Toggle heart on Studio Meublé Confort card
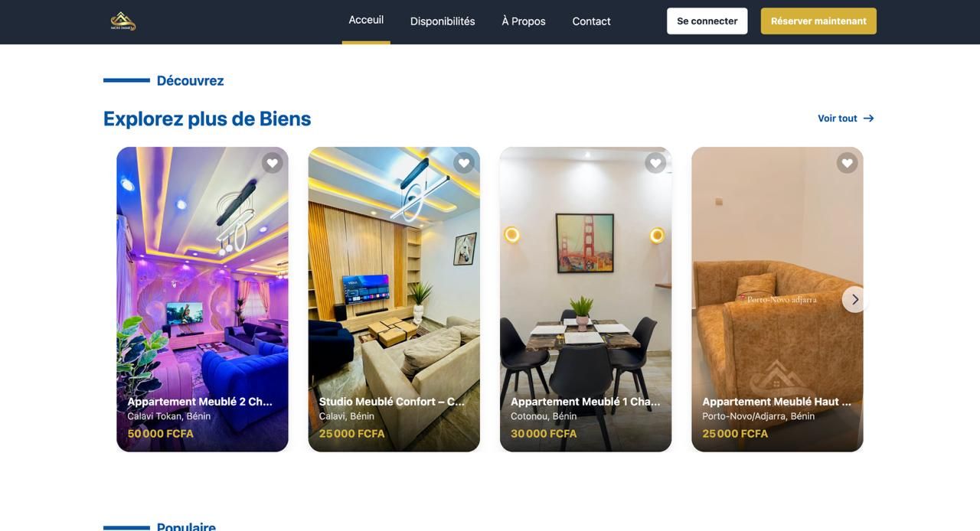 (464, 163)
